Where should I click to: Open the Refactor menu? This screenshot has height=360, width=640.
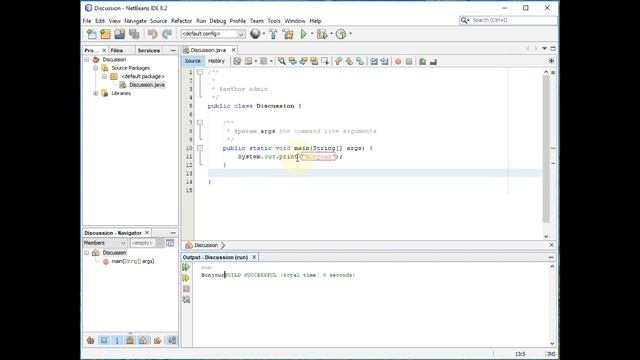(181, 21)
